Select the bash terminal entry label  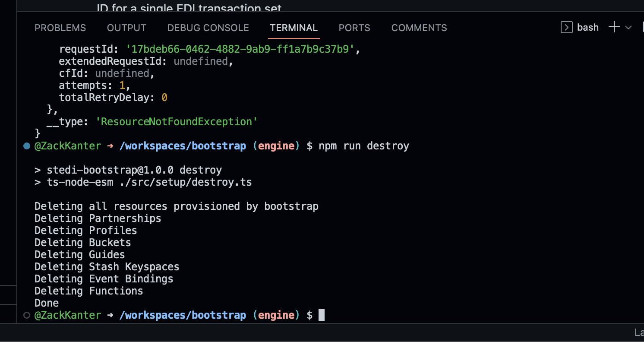coord(588,27)
